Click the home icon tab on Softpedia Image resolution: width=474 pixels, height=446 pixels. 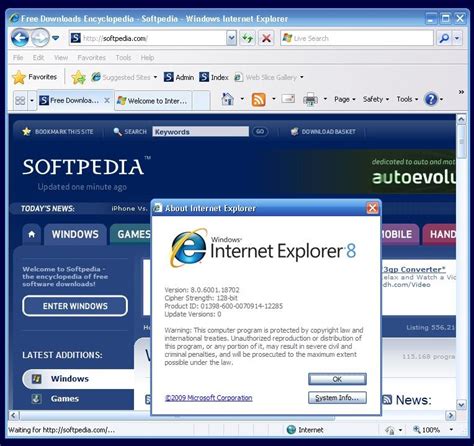coord(32,234)
